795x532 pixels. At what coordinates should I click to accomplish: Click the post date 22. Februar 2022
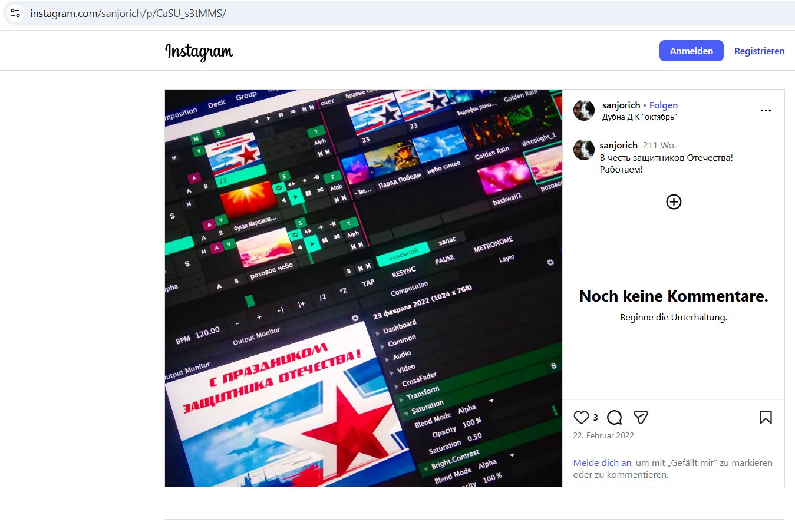click(603, 435)
